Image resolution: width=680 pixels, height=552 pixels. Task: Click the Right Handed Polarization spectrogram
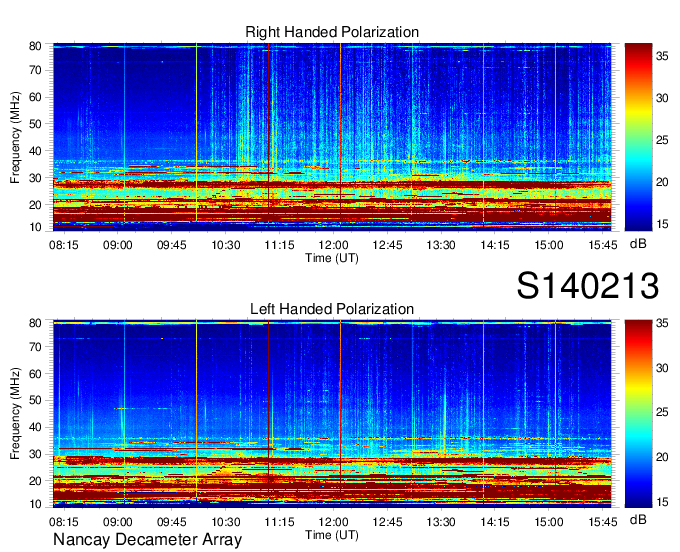tap(332, 137)
